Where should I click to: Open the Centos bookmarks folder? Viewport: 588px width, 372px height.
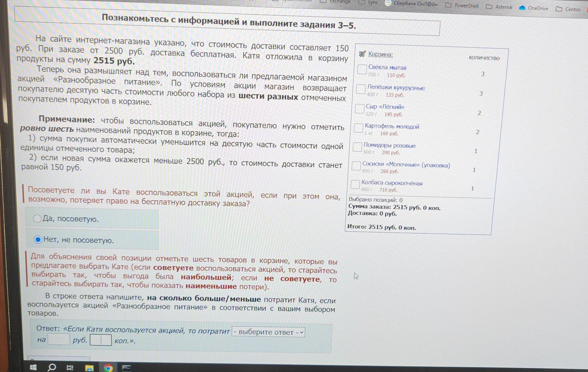point(568,9)
